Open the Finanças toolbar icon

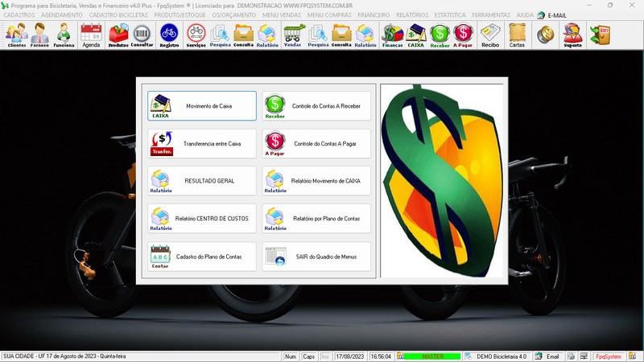click(x=392, y=35)
